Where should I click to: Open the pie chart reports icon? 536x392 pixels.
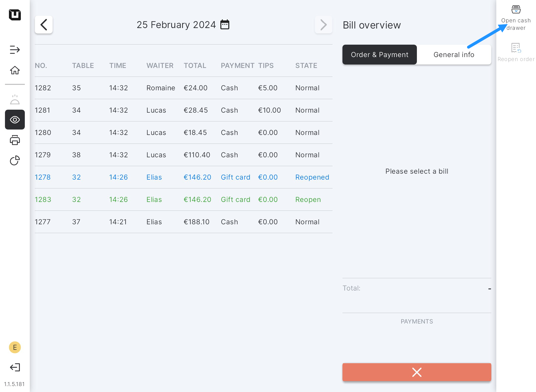tap(15, 161)
